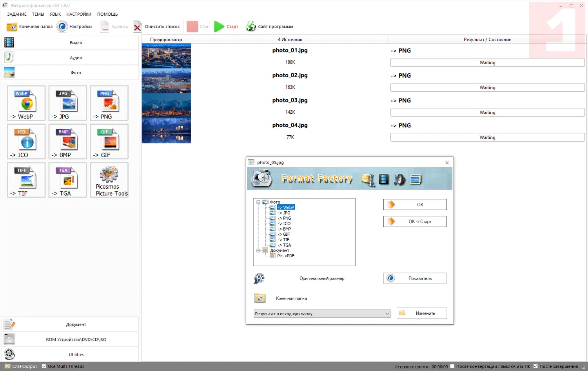Select the highlighted -> WebP tree item
The height and width of the screenshot is (371, 588).
point(286,207)
